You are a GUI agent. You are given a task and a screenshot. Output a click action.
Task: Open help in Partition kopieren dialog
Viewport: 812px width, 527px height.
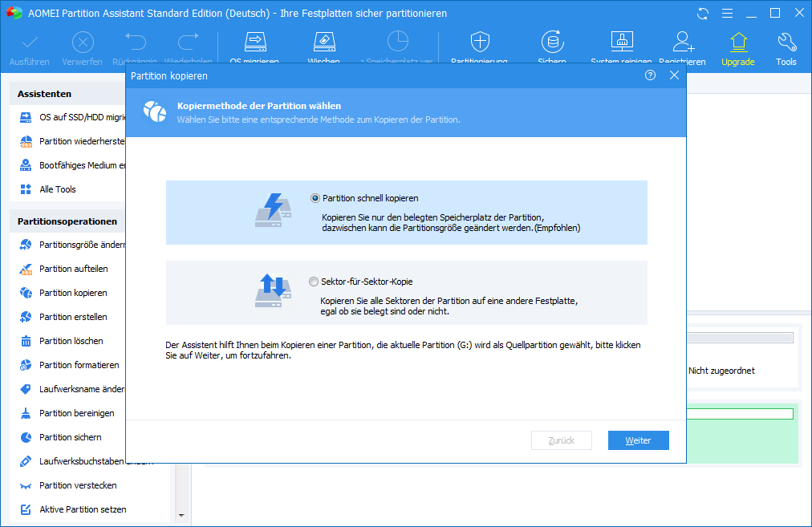click(650, 75)
